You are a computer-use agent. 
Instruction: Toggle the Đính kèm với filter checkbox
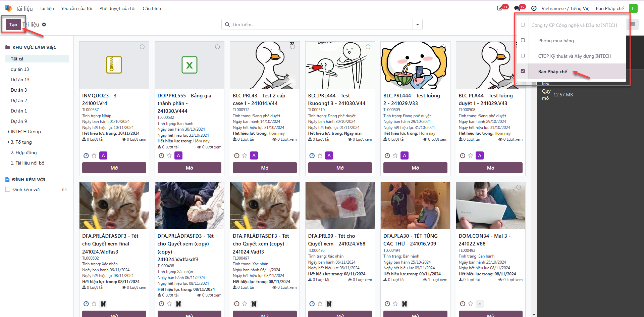8,189
